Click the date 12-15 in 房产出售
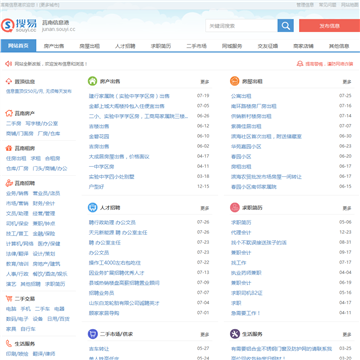This screenshot has height=360, width=360. coord(203,186)
